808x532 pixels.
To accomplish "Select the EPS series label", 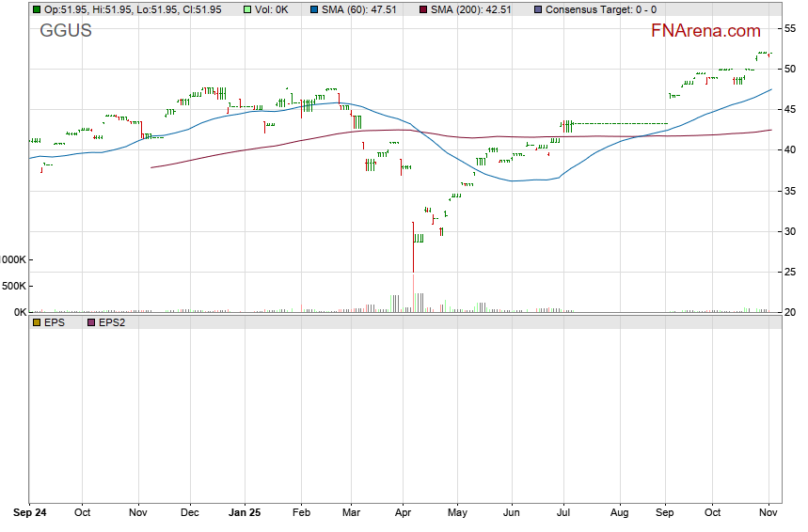I will [x=55, y=321].
